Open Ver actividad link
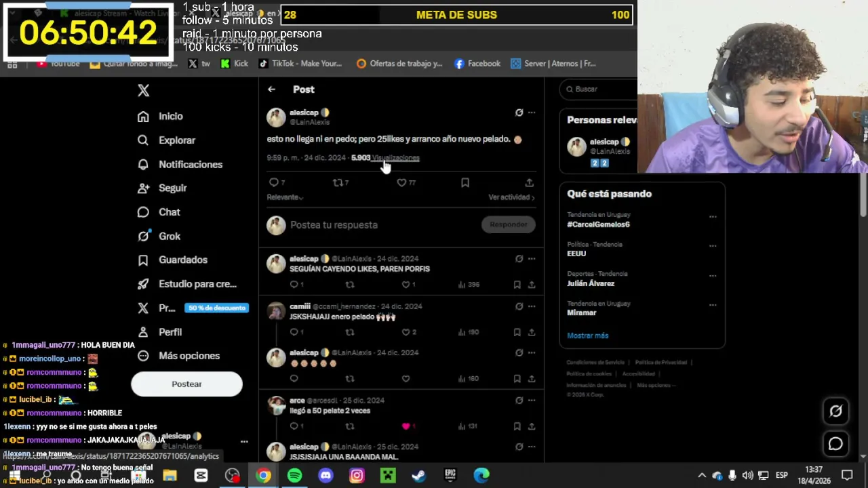Viewport: 868px width, 488px height. (511, 197)
